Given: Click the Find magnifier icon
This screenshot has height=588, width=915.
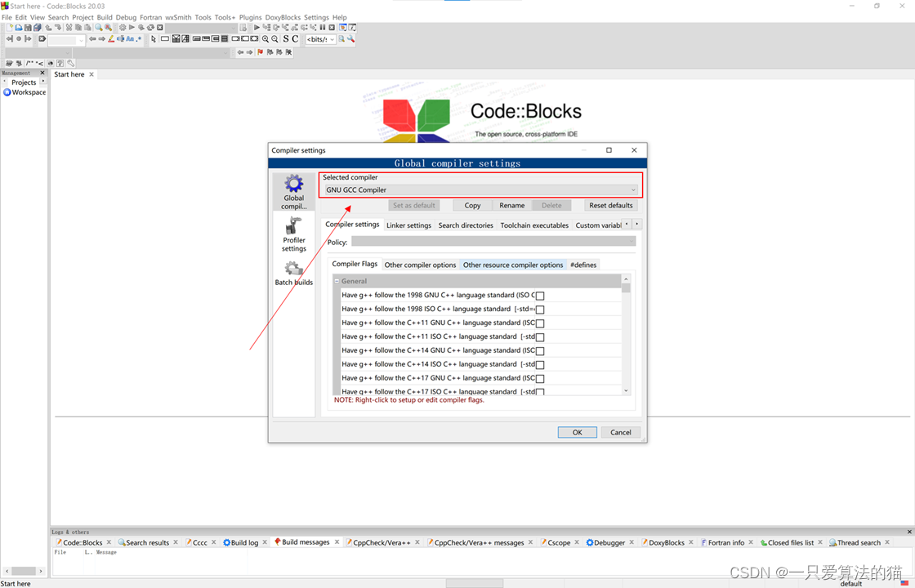Looking at the screenshot, I should pos(99,28).
